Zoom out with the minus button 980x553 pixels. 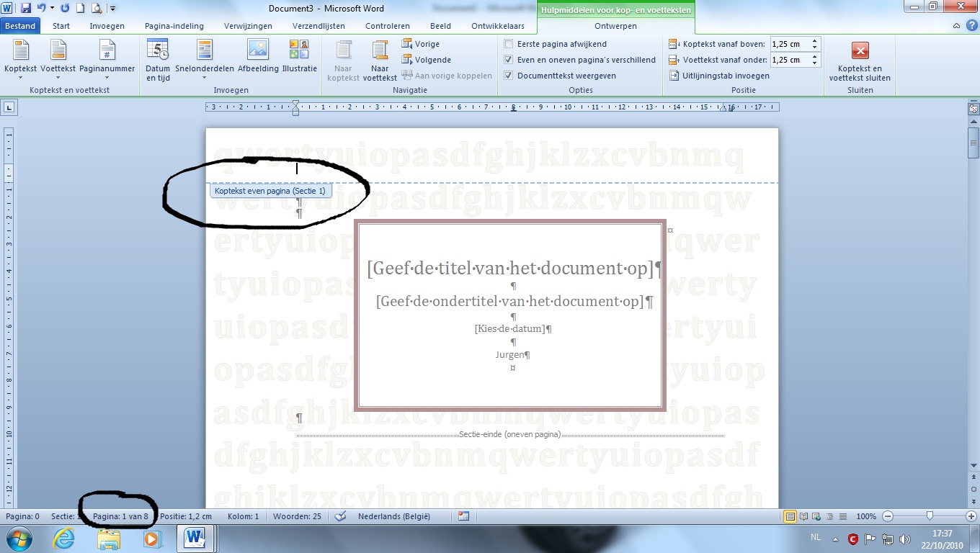click(x=888, y=516)
